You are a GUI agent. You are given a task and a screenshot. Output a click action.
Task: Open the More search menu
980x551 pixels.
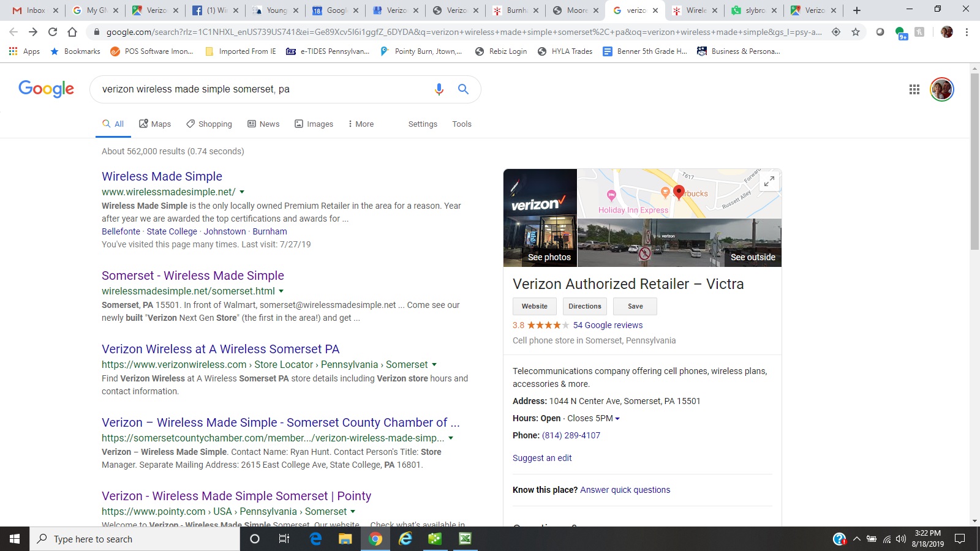click(361, 124)
